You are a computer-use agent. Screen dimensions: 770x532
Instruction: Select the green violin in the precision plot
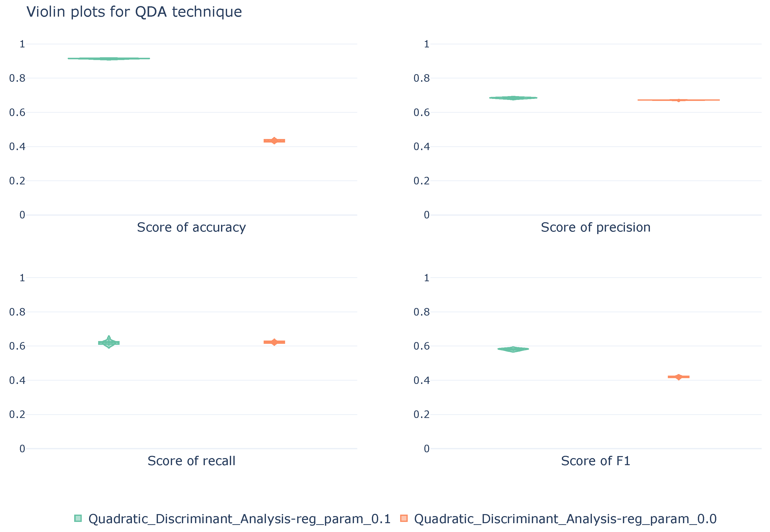[513, 98]
